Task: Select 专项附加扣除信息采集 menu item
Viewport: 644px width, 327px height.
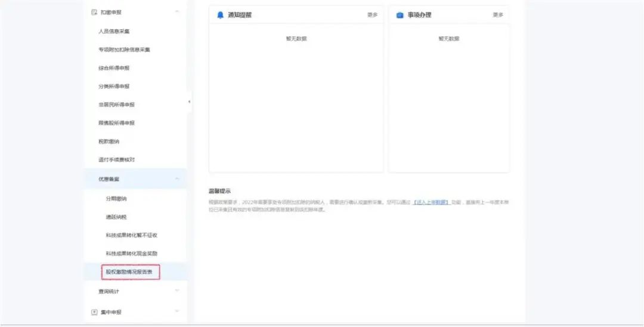Action: (x=124, y=50)
